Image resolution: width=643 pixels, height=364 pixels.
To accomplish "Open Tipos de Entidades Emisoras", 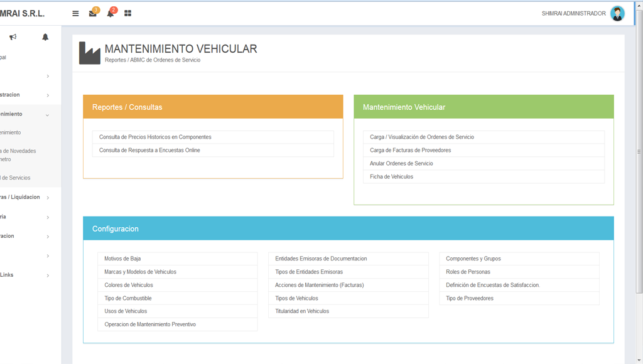I will point(348,272).
